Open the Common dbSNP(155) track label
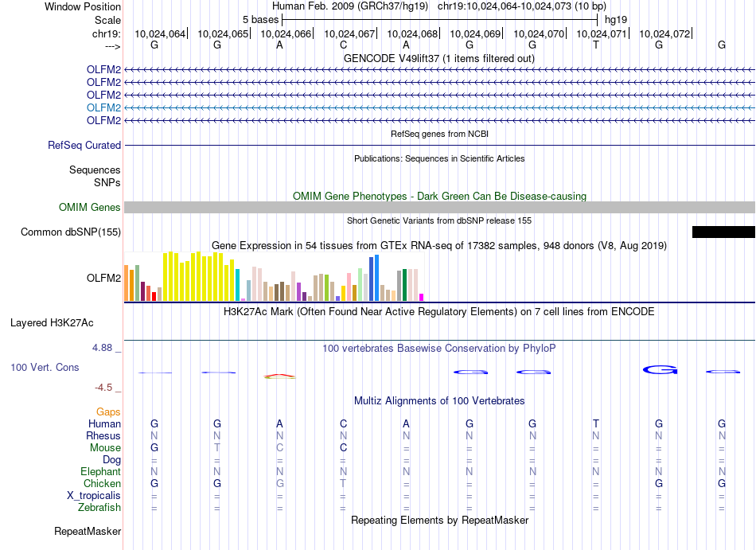 tap(71, 232)
